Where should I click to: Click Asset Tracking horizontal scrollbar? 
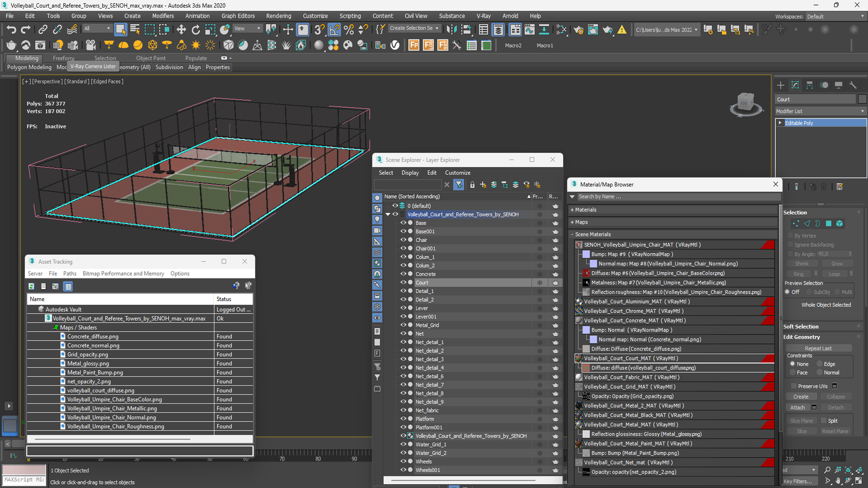coord(113,439)
